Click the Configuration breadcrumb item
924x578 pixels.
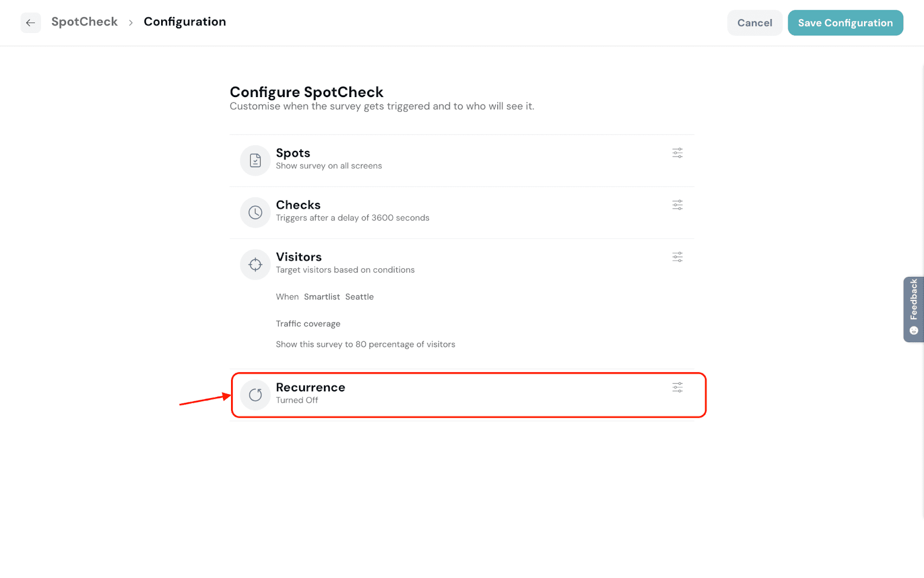click(185, 22)
